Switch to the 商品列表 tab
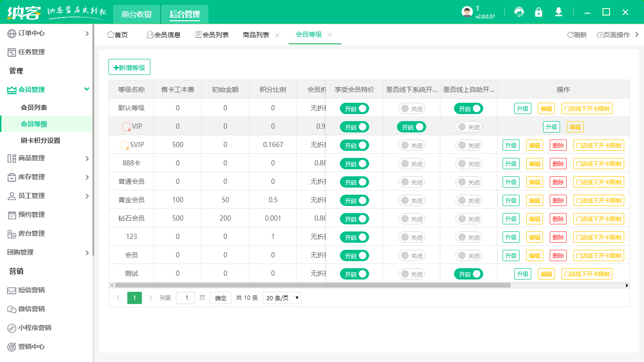 256,35
